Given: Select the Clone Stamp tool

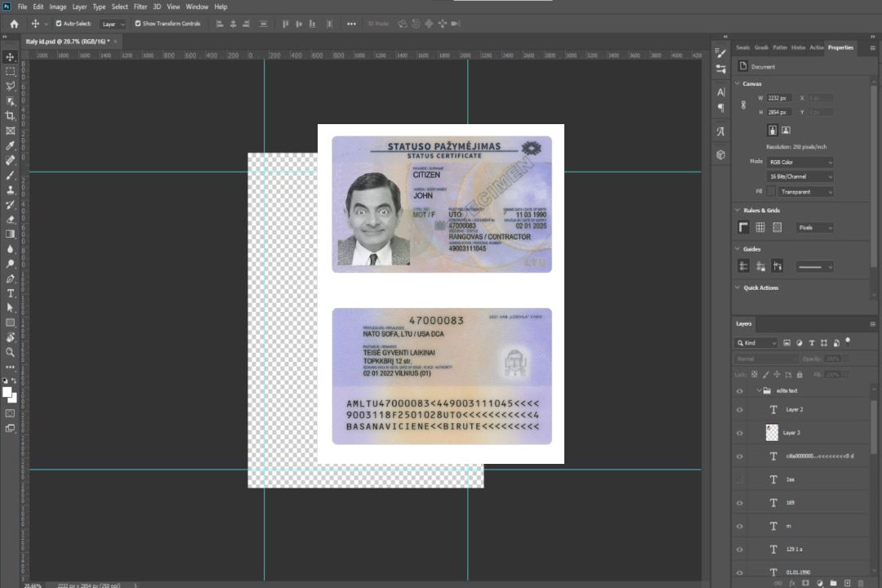Looking at the screenshot, I should (10, 190).
